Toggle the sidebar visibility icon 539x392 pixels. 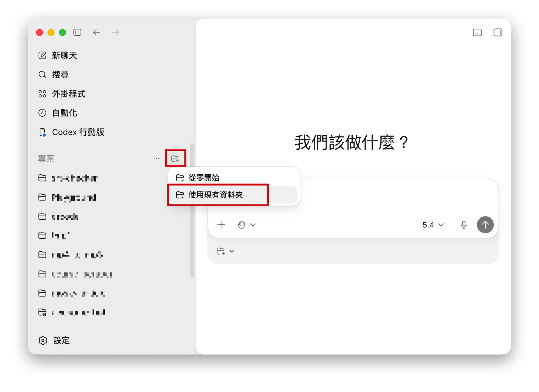pos(77,32)
